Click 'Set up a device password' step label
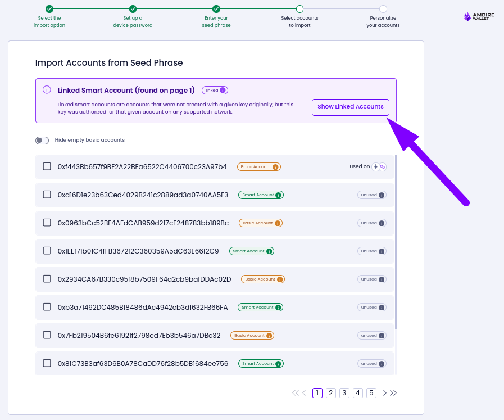This screenshot has width=504, height=420. click(x=133, y=21)
